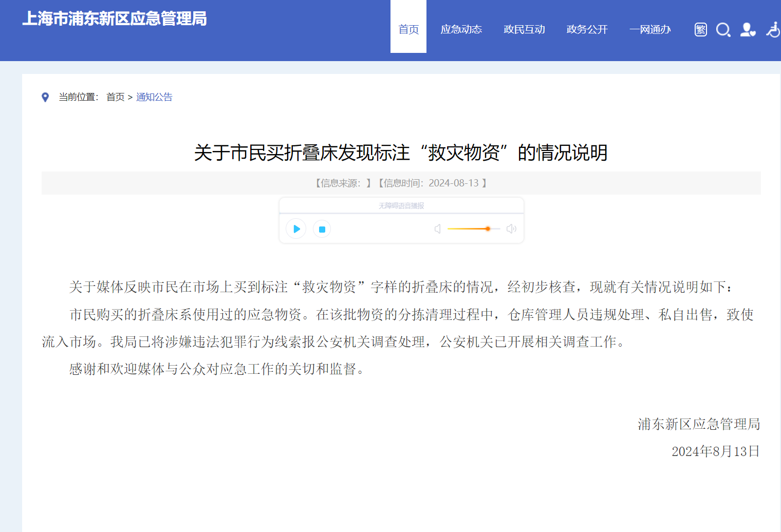Click the loud volume speaker icon

coord(511,229)
